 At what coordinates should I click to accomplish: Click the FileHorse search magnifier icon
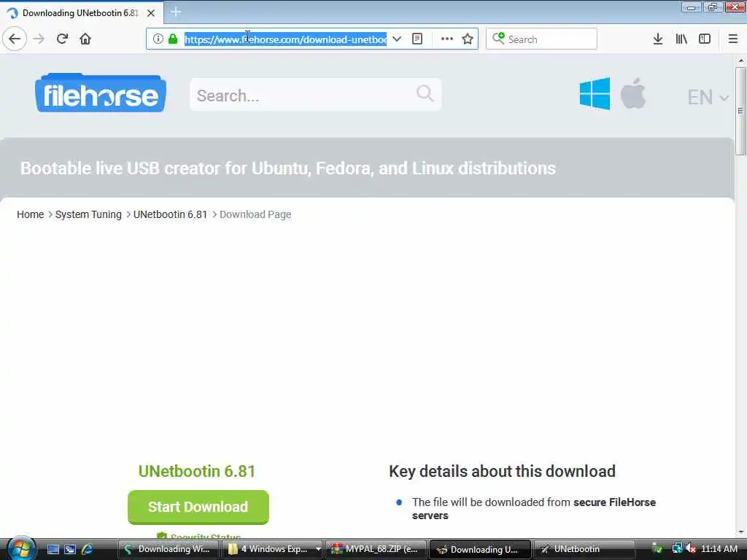tap(425, 93)
